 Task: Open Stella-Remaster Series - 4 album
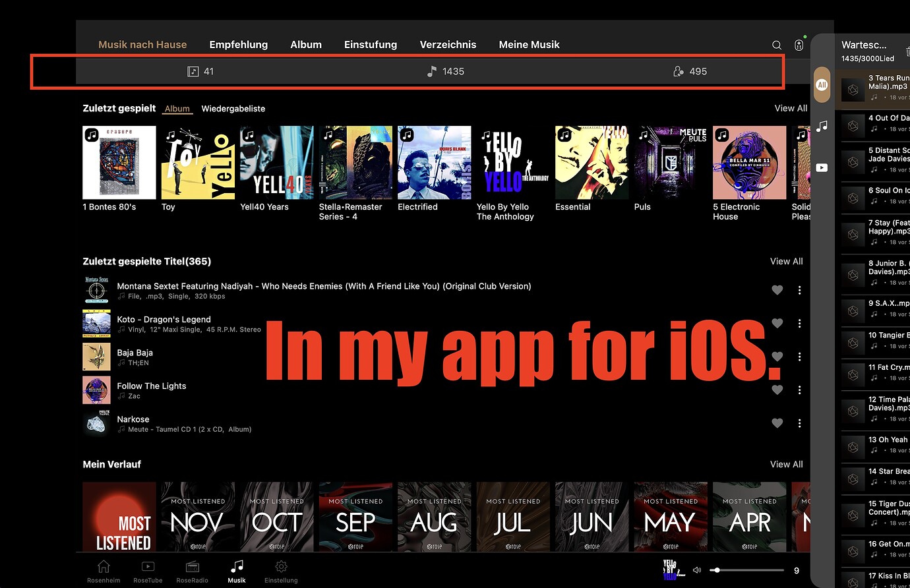coord(355,162)
